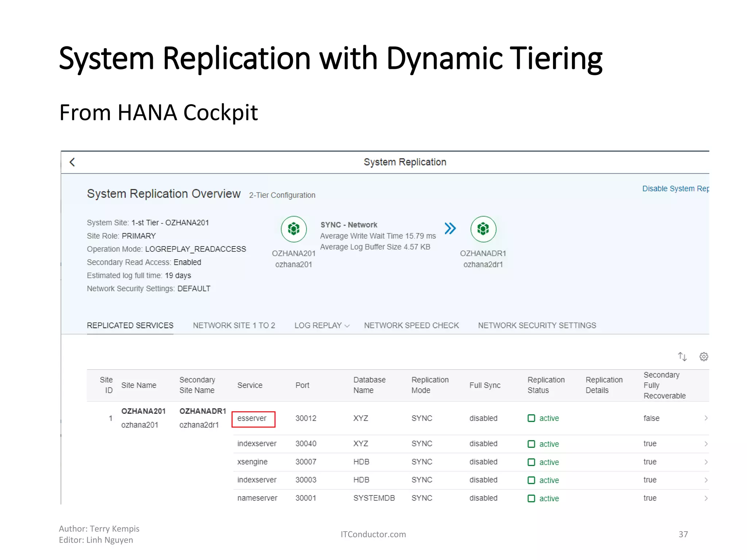Click active status icon for xsengine row
The height and width of the screenshot is (560, 747).
pos(531,462)
